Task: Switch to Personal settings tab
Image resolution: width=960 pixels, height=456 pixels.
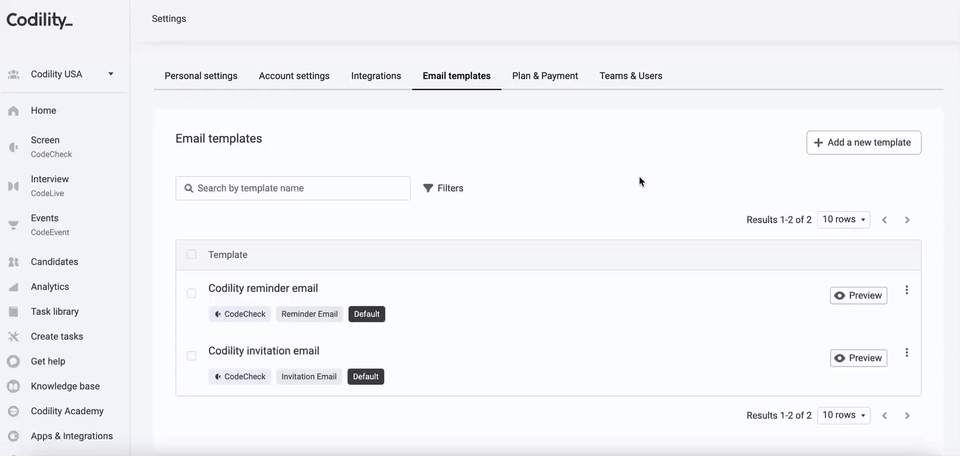Action: click(201, 76)
